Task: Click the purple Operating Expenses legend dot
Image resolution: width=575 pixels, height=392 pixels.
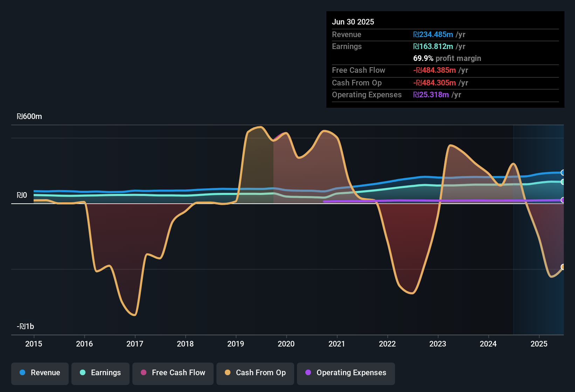Action: point(308,373)
